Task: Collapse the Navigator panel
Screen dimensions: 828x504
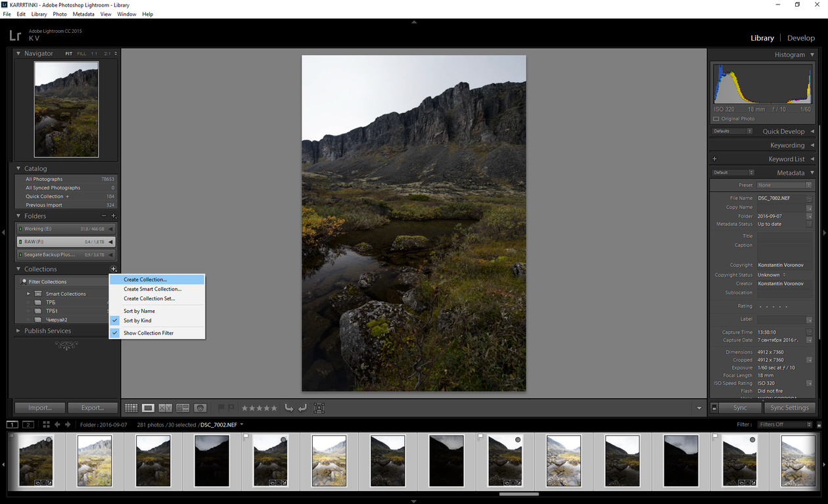Action: pos(18,54)
